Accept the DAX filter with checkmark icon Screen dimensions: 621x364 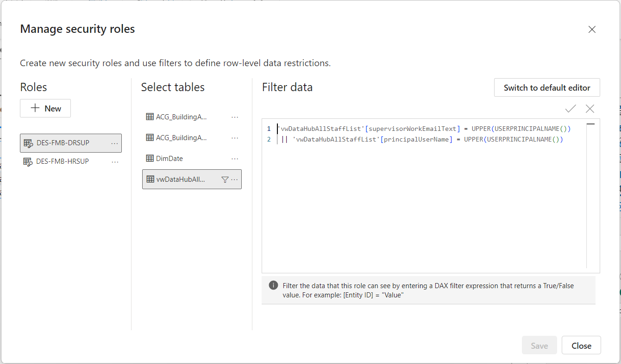click(571, 109)
